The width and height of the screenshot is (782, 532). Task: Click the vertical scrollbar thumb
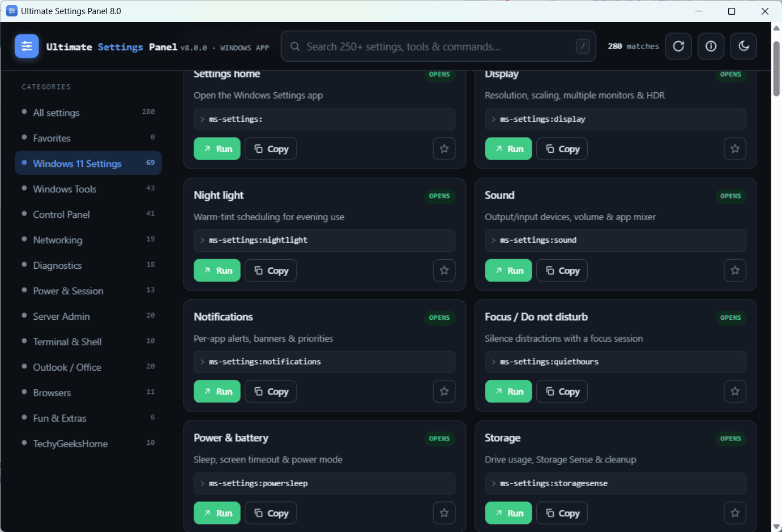tap(777, 68)
